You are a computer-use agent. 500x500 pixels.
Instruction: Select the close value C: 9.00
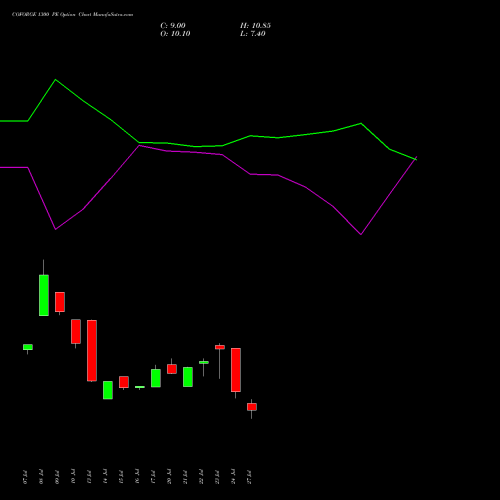tap(173, 26)
